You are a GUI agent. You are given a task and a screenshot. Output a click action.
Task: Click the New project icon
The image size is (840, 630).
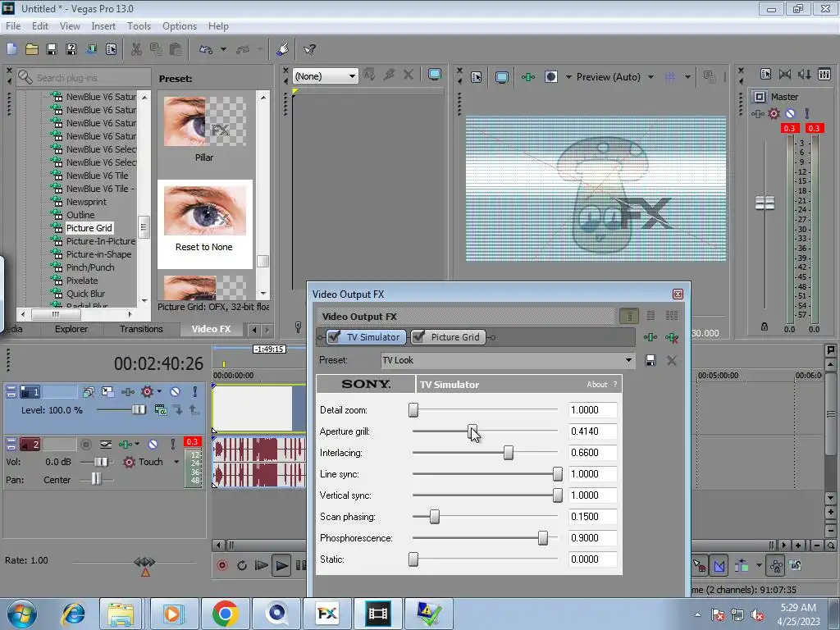click(11, 49)
